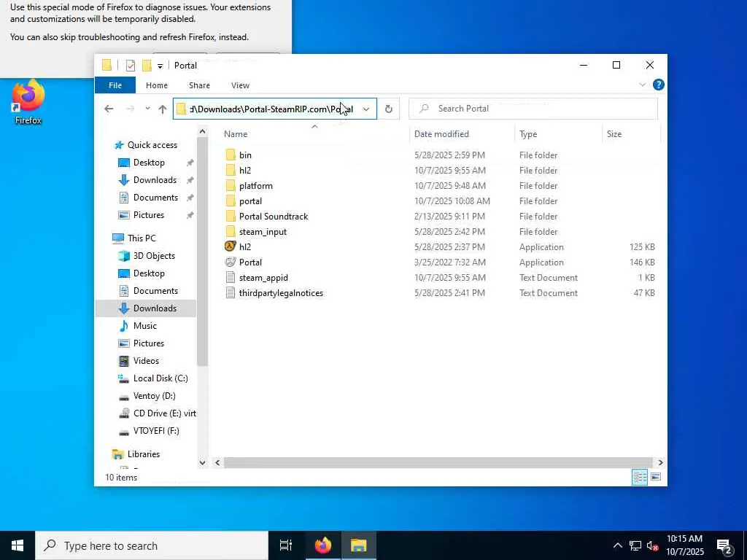Select the Portal Soundtrack folder icon

pyautogui.click(x=231, y=216)
